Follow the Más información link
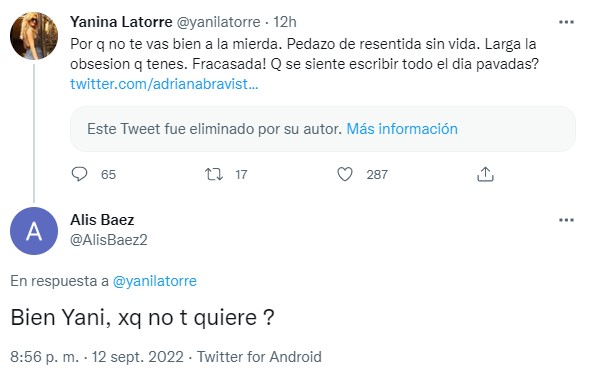This screenshot has width=589, height=381. 402,129
